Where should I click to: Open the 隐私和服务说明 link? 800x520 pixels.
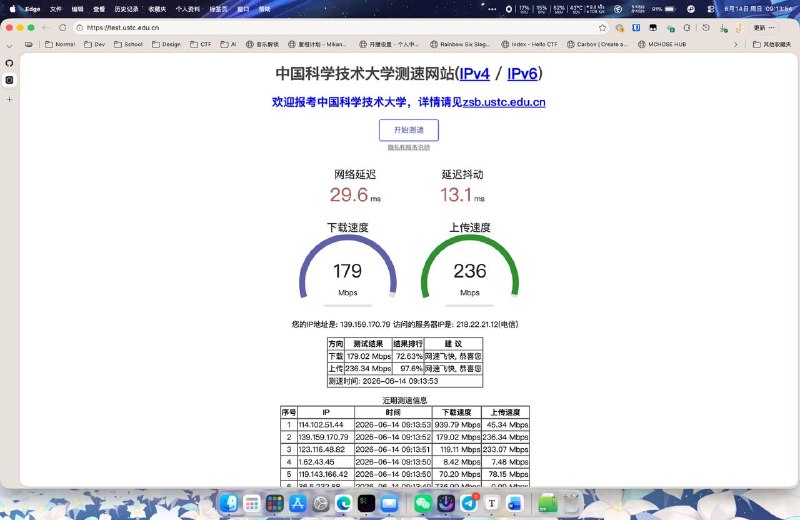point(409,147)
